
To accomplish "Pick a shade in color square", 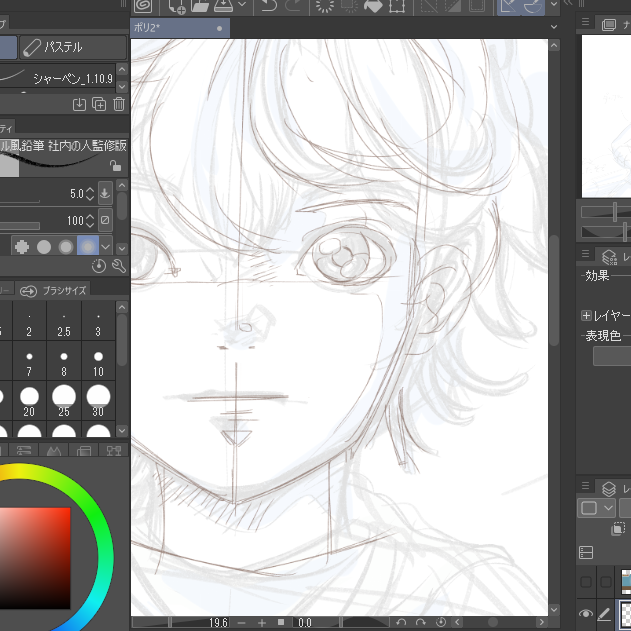I will tap(35, 558).
